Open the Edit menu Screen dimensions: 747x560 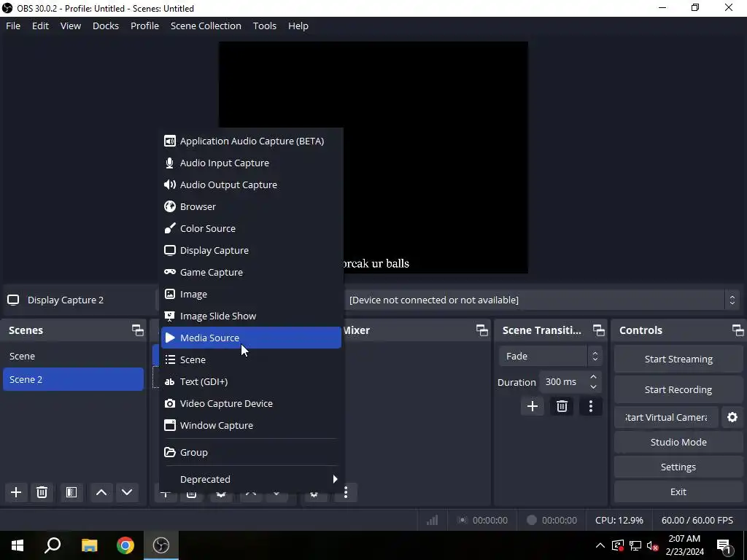[41, 26]
